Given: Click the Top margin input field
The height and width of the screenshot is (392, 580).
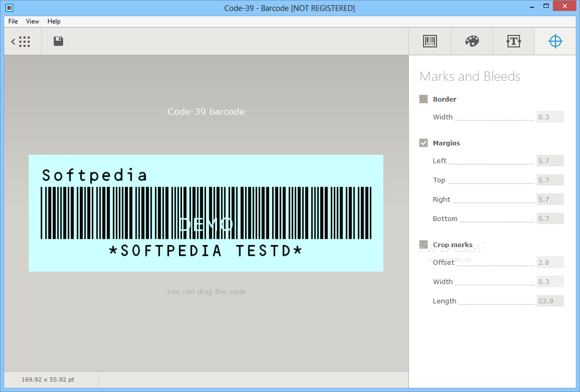Looking at the screenshot, I should (550, 180).
